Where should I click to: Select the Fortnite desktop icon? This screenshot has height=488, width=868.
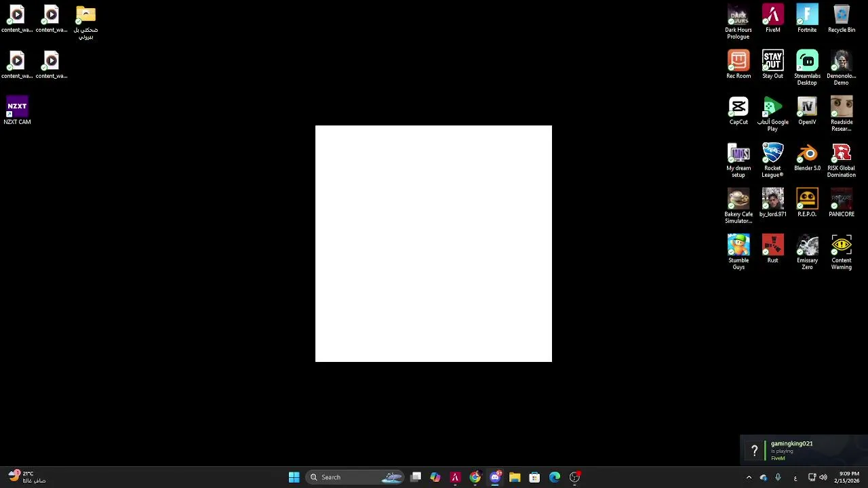click(807, 18)
